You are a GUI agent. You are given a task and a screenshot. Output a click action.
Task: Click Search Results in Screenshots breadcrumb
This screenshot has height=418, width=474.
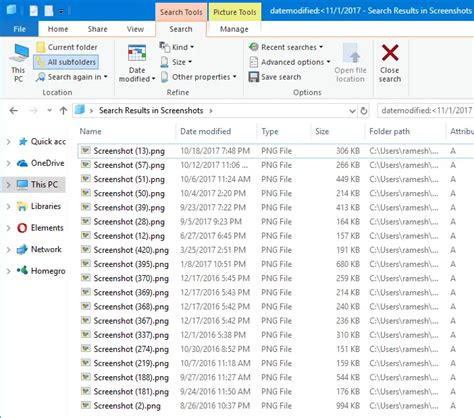click(x=151, y=111)
